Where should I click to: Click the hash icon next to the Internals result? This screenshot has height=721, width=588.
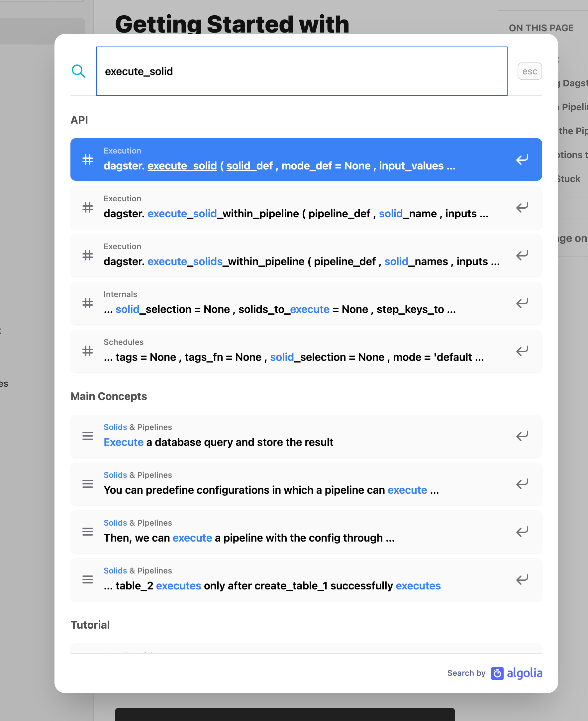(x=87, y=304)
